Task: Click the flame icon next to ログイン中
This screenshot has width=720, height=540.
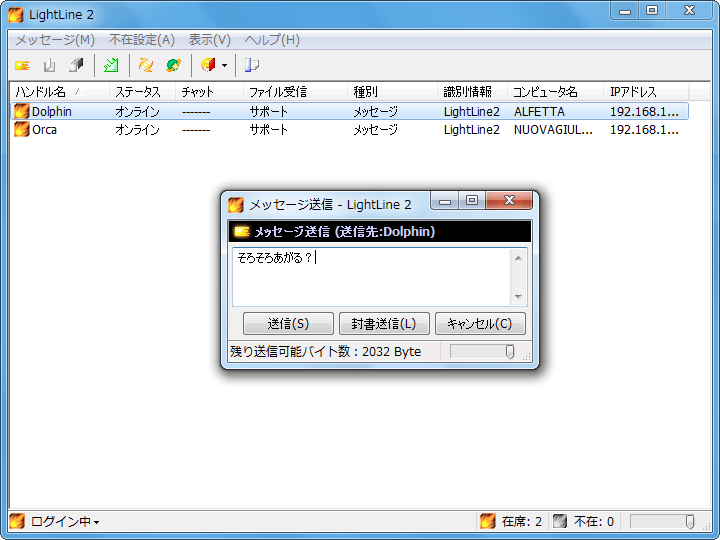Action: [17, 522]
